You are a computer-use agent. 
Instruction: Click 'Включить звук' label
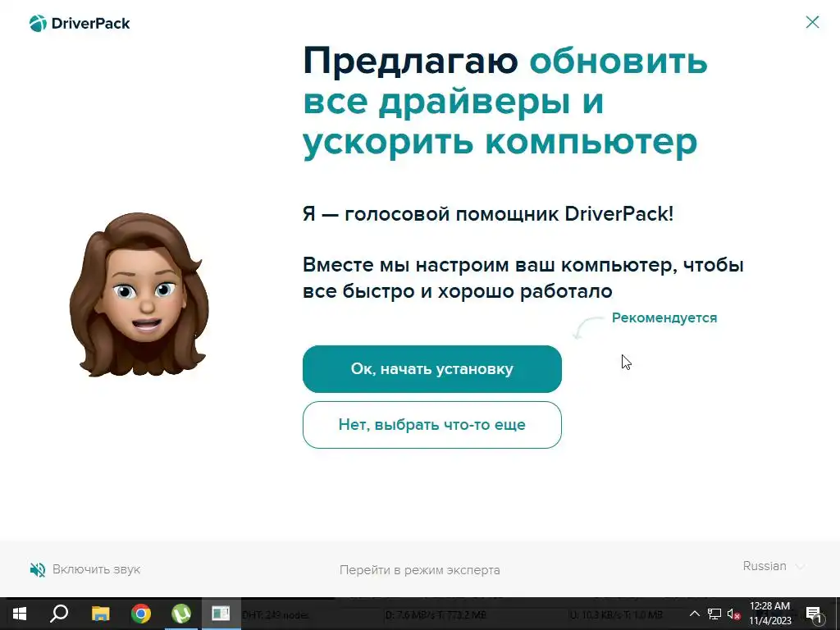[x=97, y=569]
